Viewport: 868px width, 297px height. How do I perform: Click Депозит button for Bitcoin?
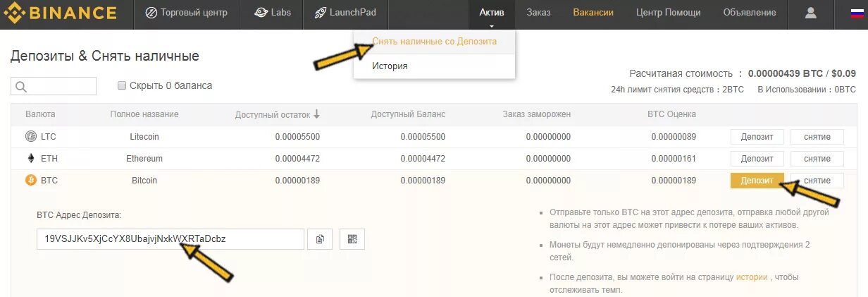tap(757, 181)
